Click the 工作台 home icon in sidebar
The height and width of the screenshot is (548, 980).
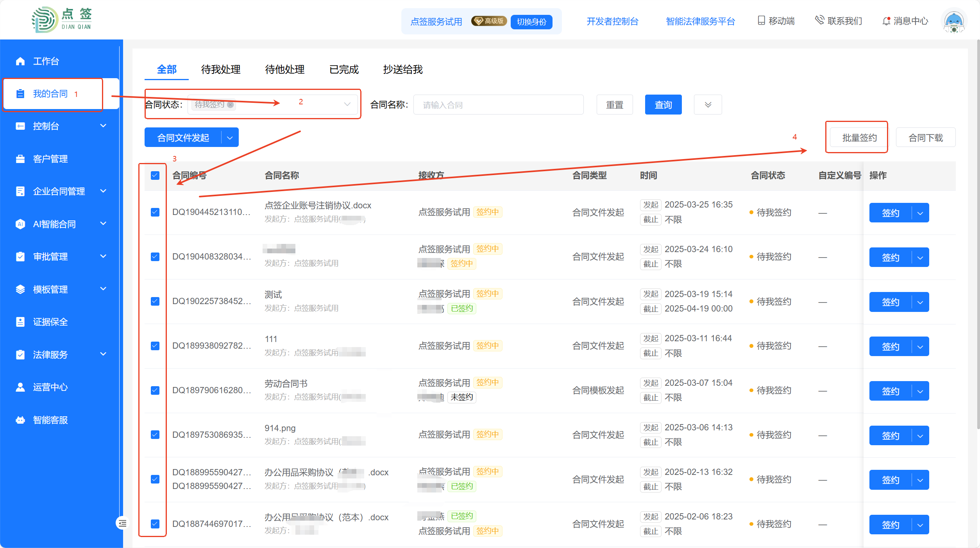click(20, 61)
